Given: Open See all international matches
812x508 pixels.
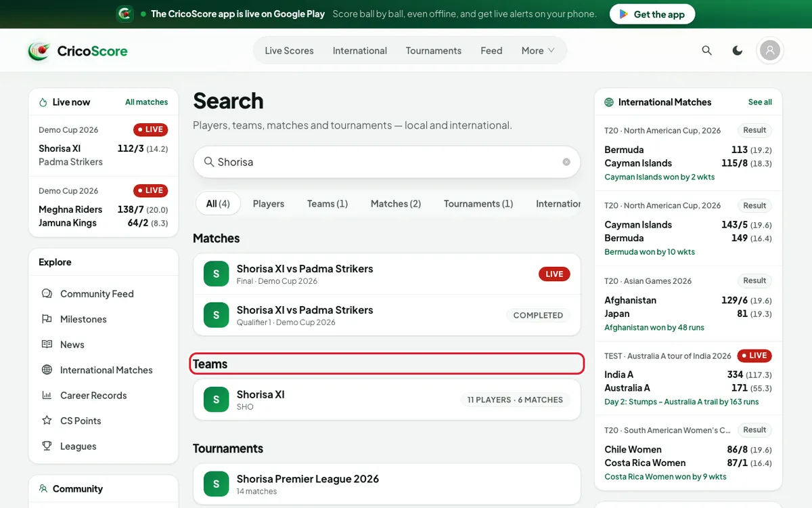Looking at the screenshot, I should (x=760, y=102).
